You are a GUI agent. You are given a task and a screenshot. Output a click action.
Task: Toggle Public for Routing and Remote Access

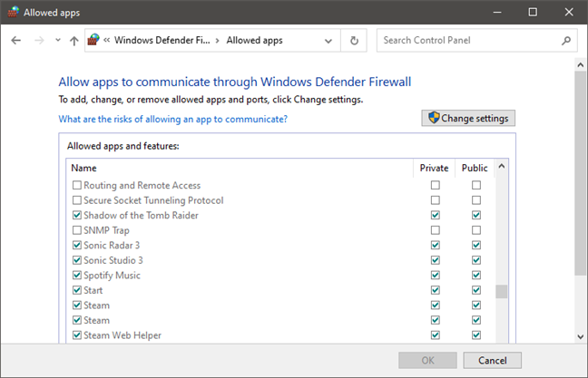pyautogui.click(x=476, y=185)
